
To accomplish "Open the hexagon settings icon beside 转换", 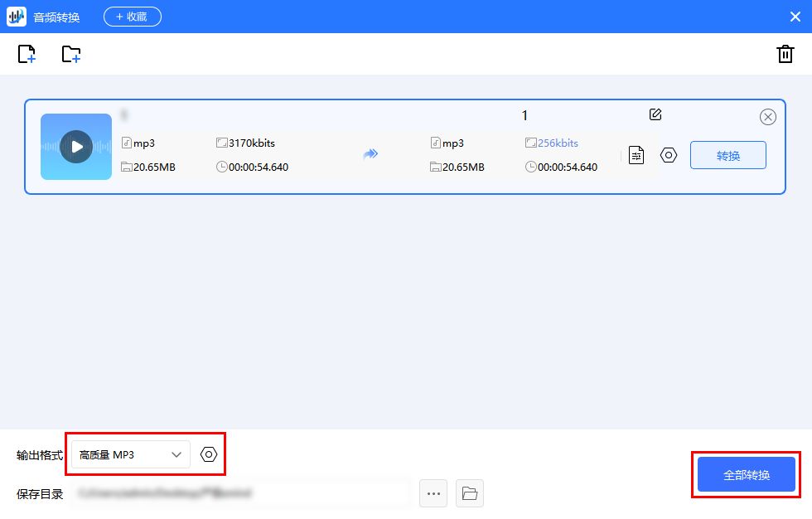I will (669, 155).
